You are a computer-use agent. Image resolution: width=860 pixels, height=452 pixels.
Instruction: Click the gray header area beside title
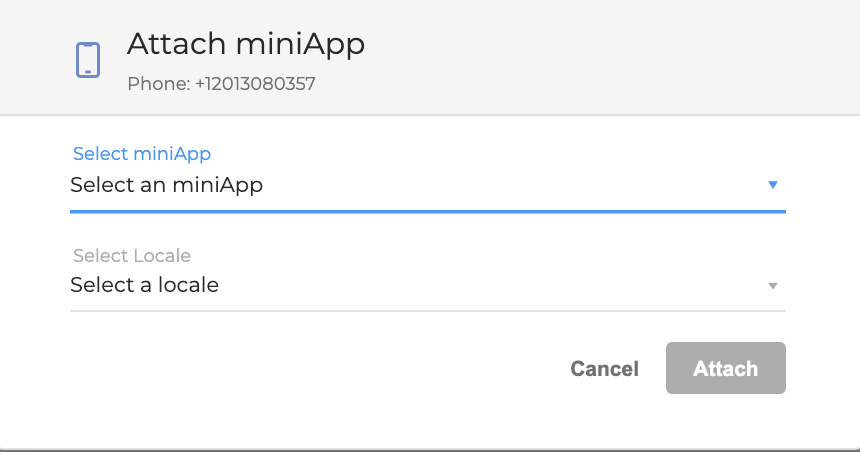pos(603,58)
